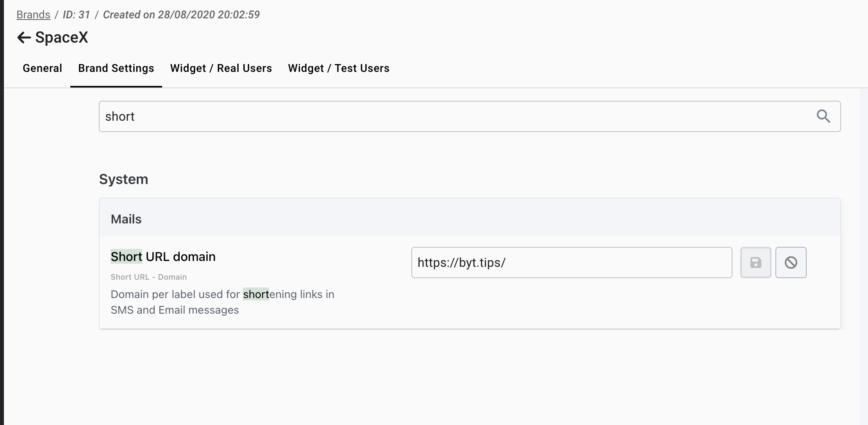Switch to the General tab
This screenshot has height=425, width=868.
pyautogui.click(x=42, y=68)
